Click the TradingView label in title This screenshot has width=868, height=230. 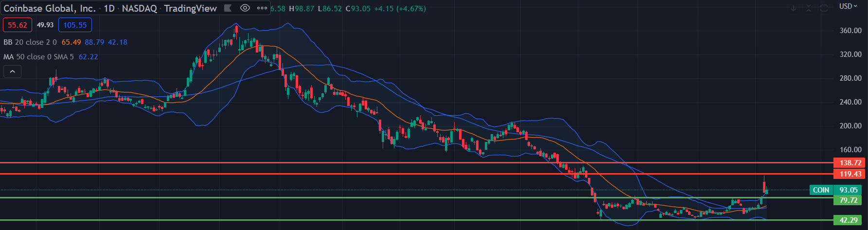[x=190, y=9]
